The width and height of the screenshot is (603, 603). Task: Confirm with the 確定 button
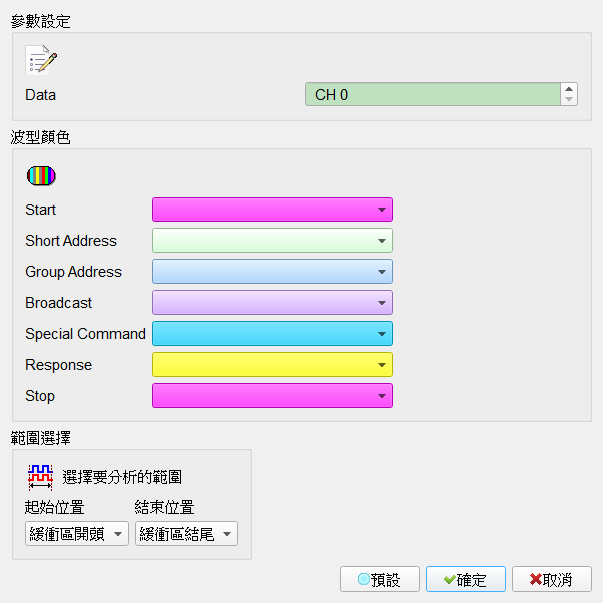[466, 579]
